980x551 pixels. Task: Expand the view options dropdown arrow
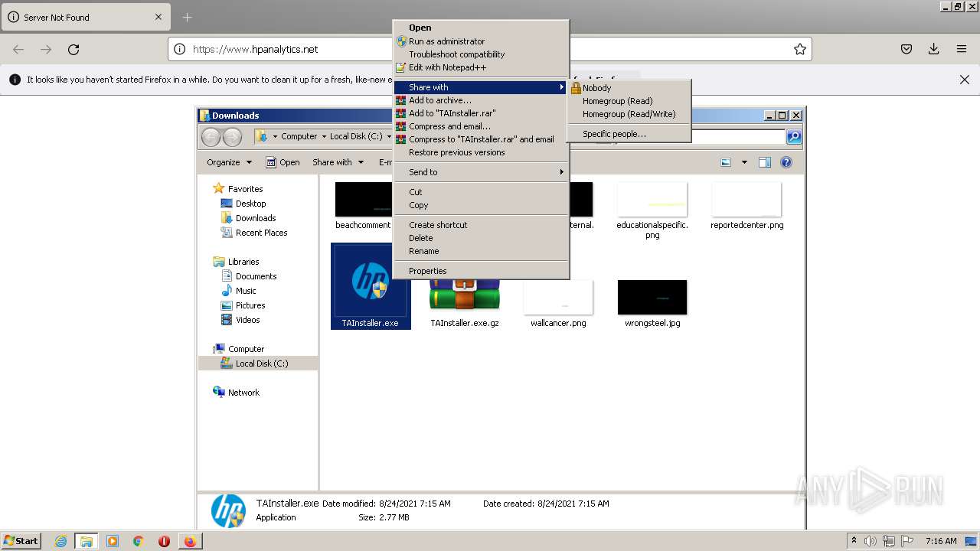(x=743, y=162)
